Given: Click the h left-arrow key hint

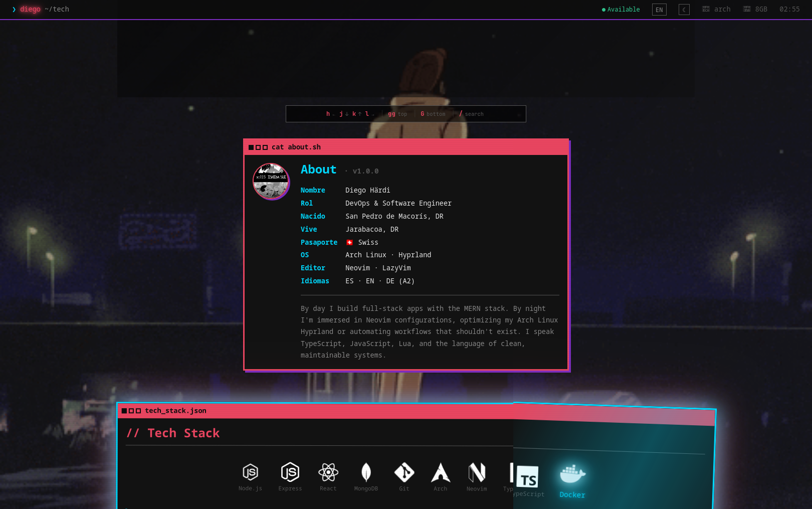Looking at the screenshot, I should (x=330, y=114).
